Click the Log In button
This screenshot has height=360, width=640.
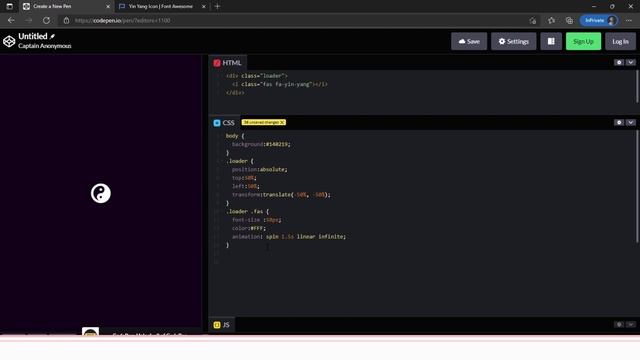point(620,41)
